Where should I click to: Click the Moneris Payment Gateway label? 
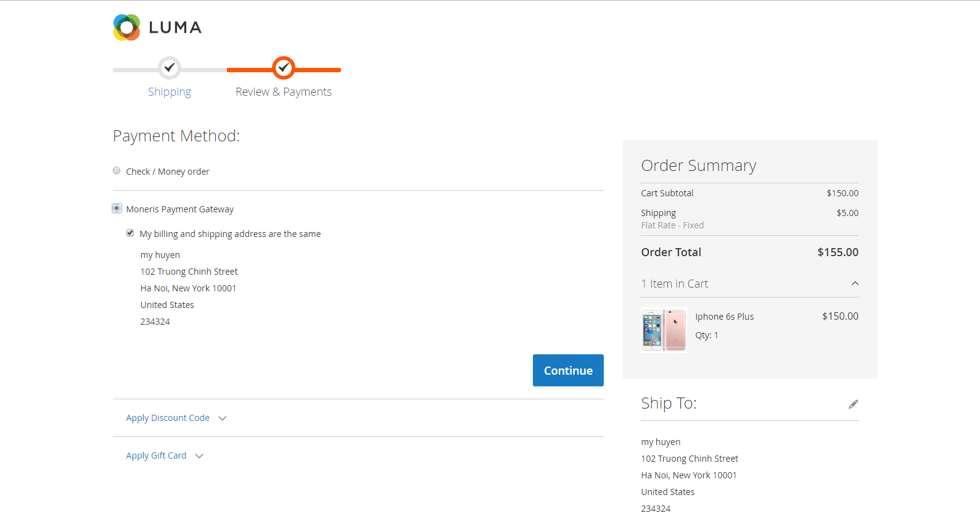180,209
